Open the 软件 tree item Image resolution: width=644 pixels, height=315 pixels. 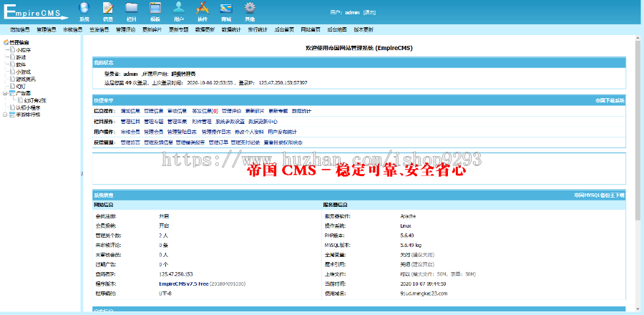(x=21, y=64)
